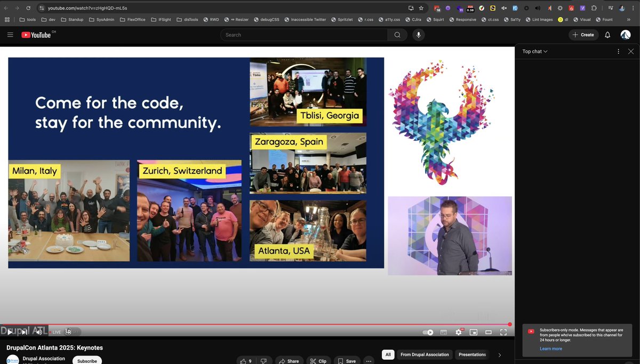Click the Lint Images bookmark
Image resolution: width=640 pixels, height=364 pixels.
point(539,20)
